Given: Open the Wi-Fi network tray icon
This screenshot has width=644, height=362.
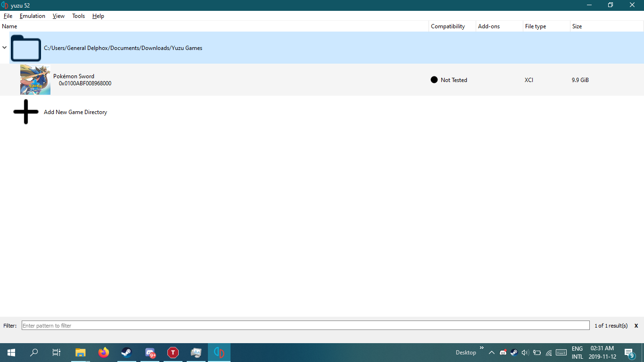Looking at the screenshot, I should [x=549, y=353].
